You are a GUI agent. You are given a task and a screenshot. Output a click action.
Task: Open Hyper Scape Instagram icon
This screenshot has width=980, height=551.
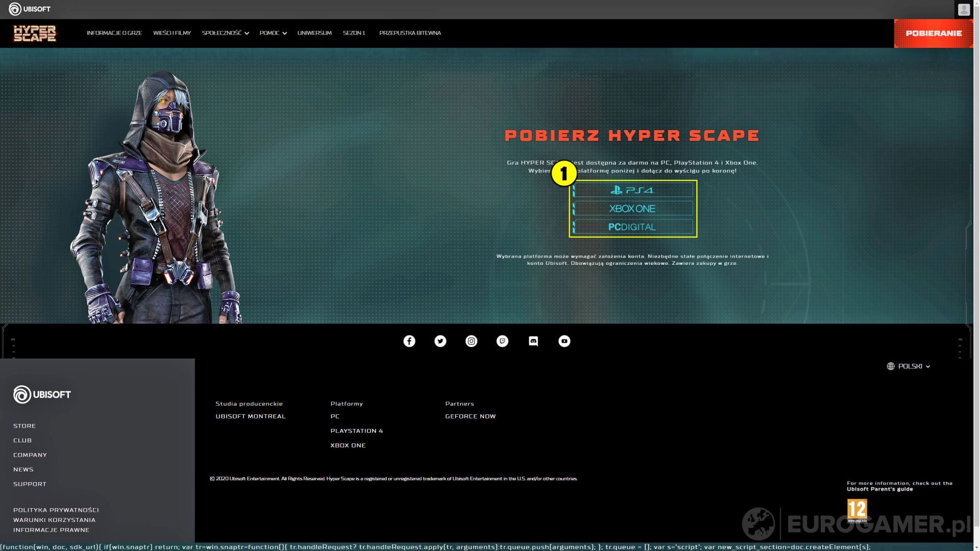pos(472,341)
